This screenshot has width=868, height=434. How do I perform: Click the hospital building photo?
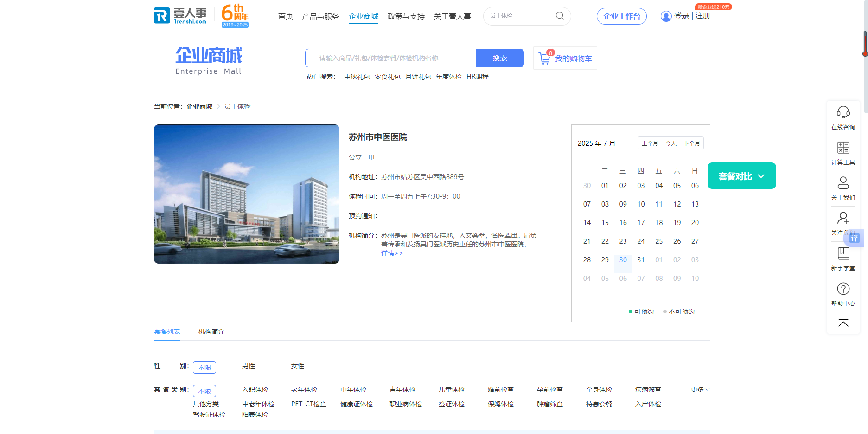[x=247, y=194]
